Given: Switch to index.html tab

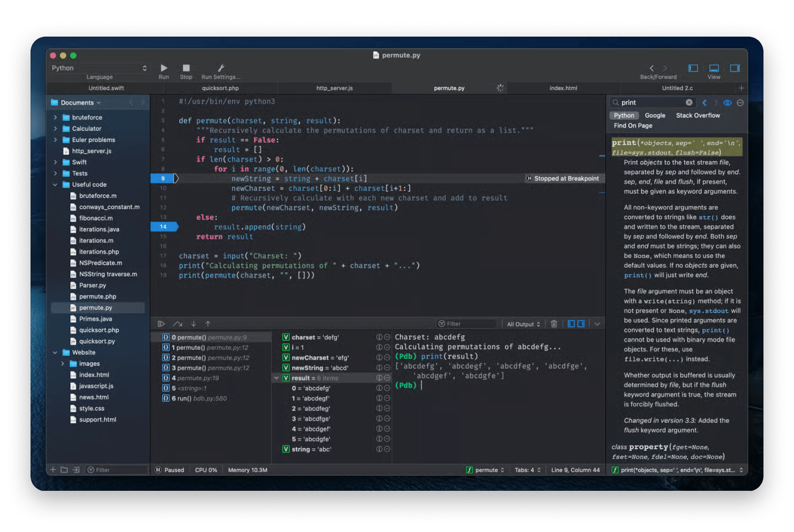Looking at the screenshot, I should [x=563, y=88].
